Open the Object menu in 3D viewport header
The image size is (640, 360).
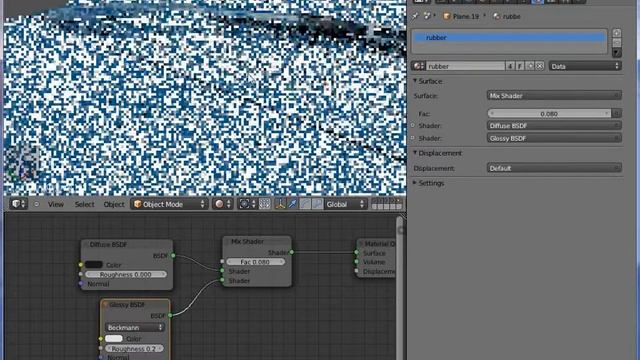click(x=114, y=204)
